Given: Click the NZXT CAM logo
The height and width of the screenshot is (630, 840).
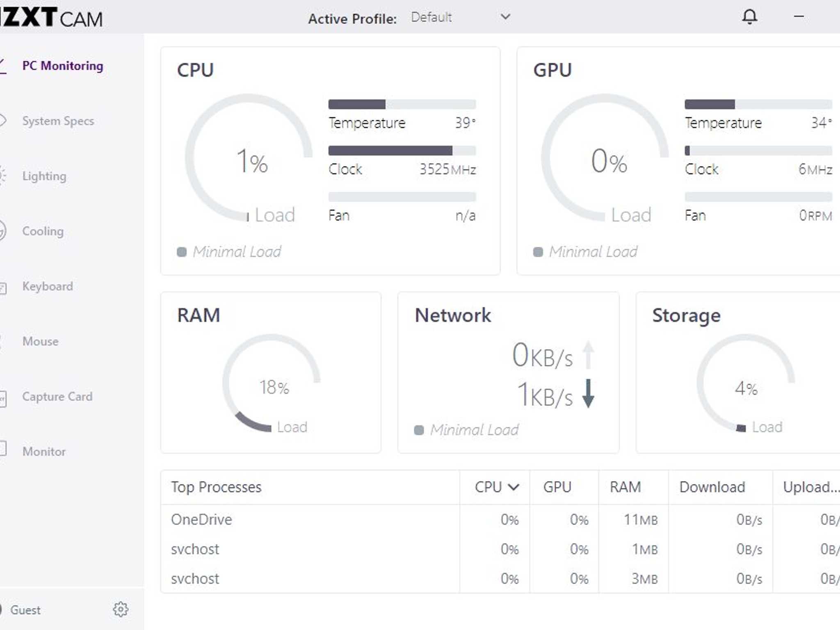Looking at the screenshot, I should 51,18.
